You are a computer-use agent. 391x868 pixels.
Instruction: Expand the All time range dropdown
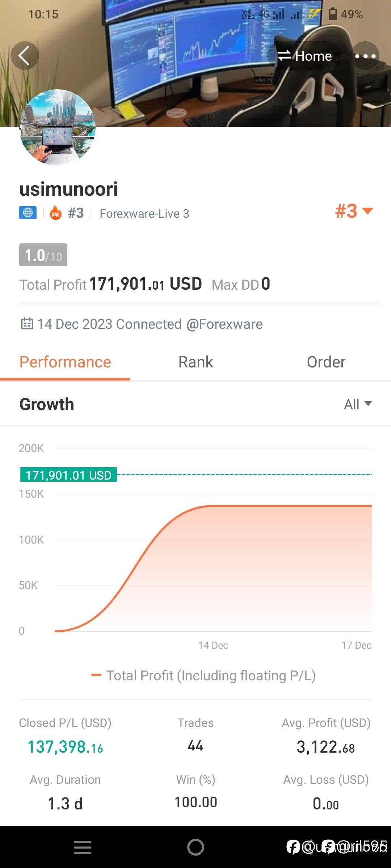[358, 404]
